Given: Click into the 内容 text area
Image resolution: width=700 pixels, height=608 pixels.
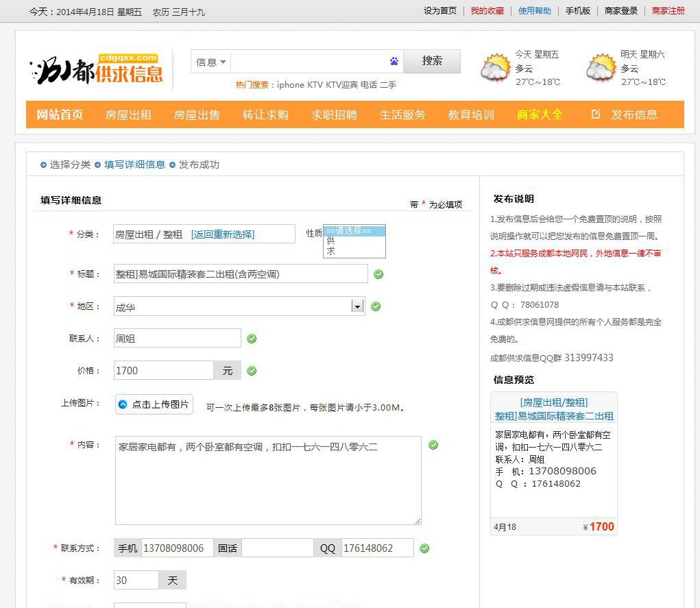Looking at the screenshot, I should click(x=267, y=480).
